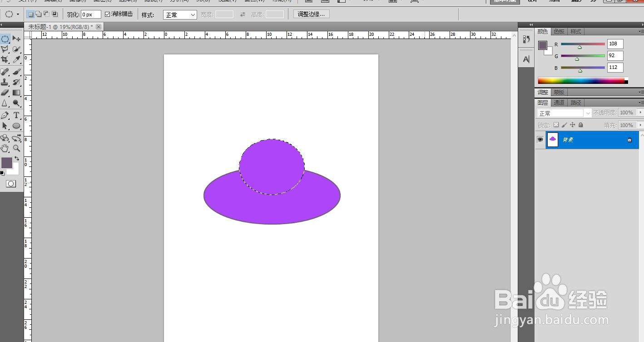Select the Brush tool
Screen dimensions: 644x342
[16, 72]
